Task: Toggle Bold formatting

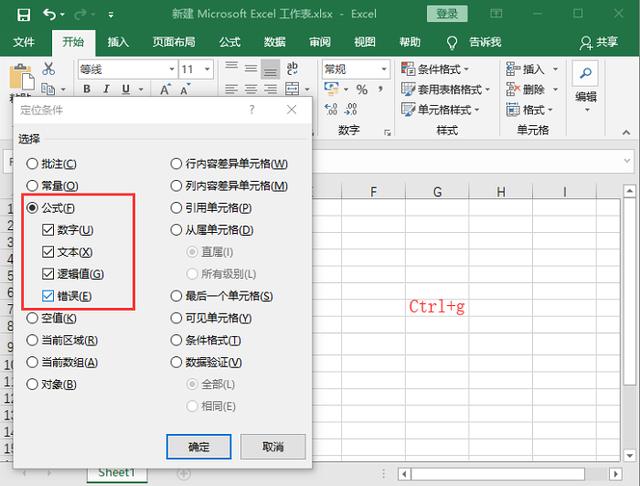Action: coord(87,89)
